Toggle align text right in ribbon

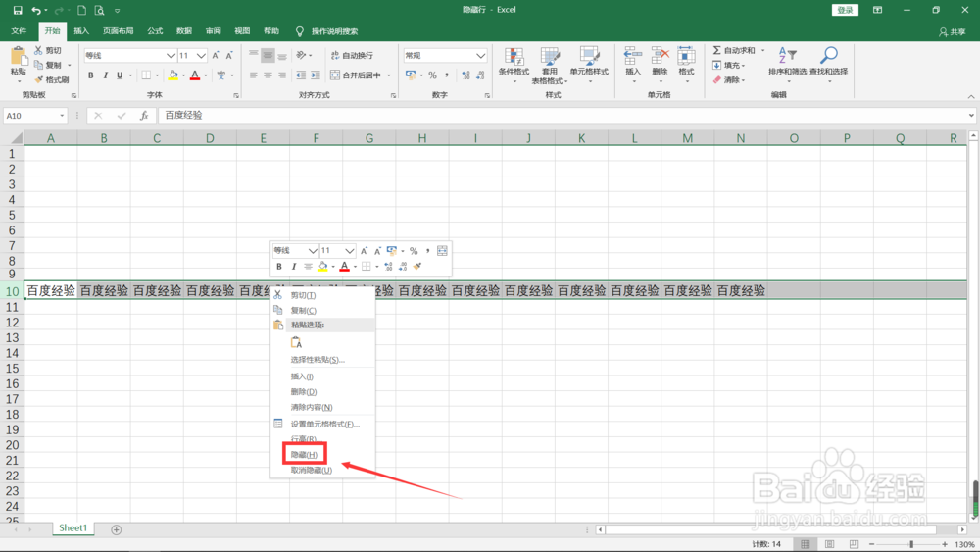click(x=282, y=75)
